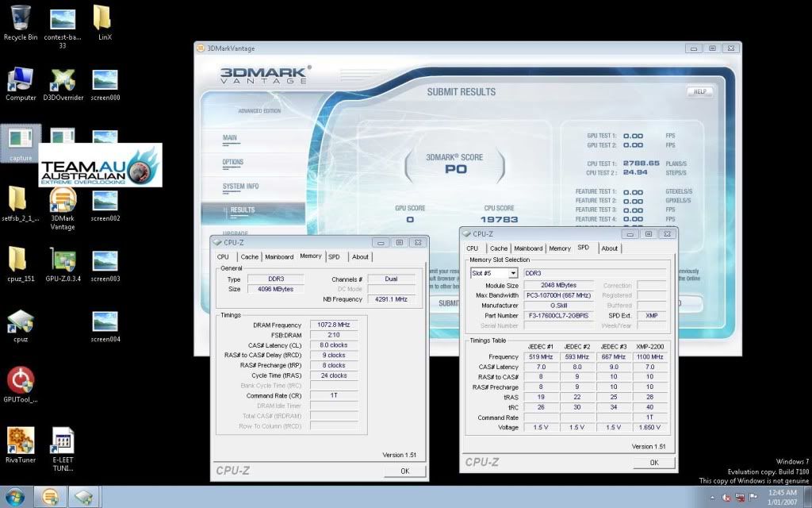
Task: Launch the 3DMark Vantage desktop shortcut
Action: click(63, 209)
